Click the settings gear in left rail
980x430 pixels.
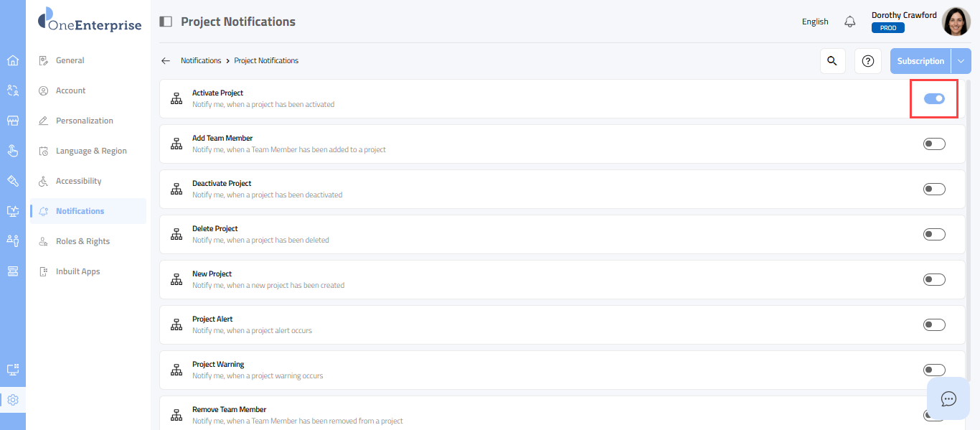coord(12,400)
